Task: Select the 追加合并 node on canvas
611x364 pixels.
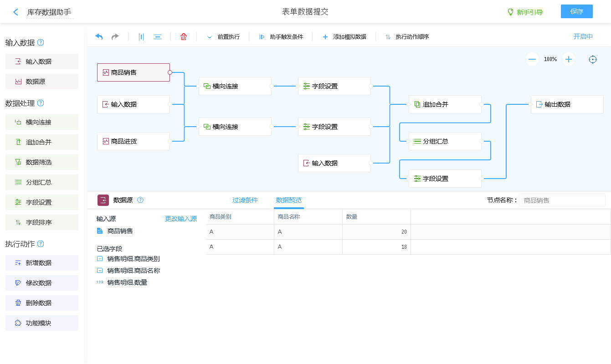Action: pos(445,104)
